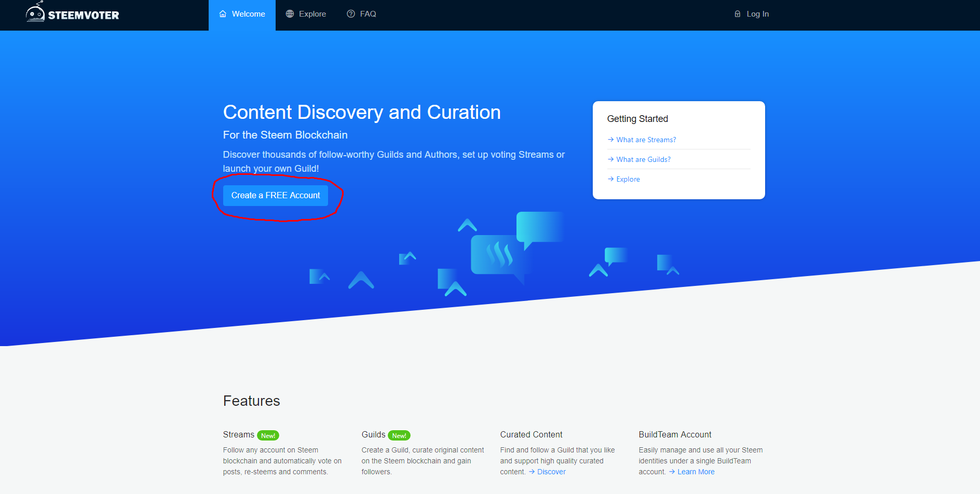The image size is (980, 494).
Task: Click the arrow icon before Learn More
Action: click(x=672, y=472)
